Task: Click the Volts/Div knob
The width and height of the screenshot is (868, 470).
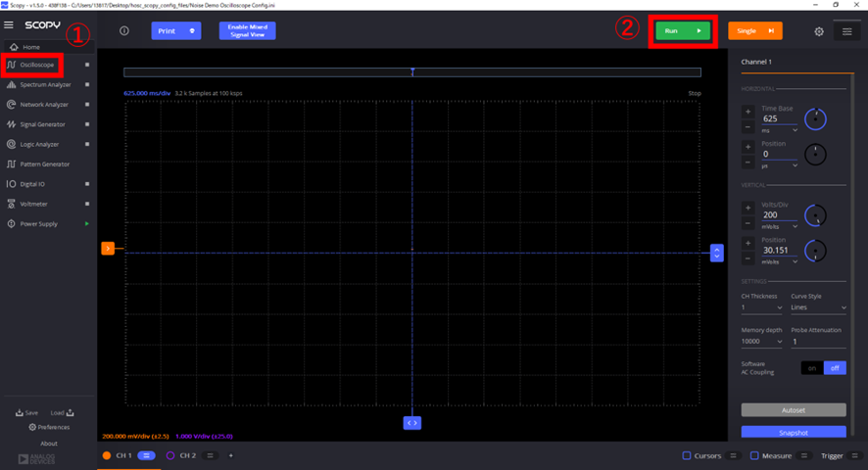Action: [815, 215]
